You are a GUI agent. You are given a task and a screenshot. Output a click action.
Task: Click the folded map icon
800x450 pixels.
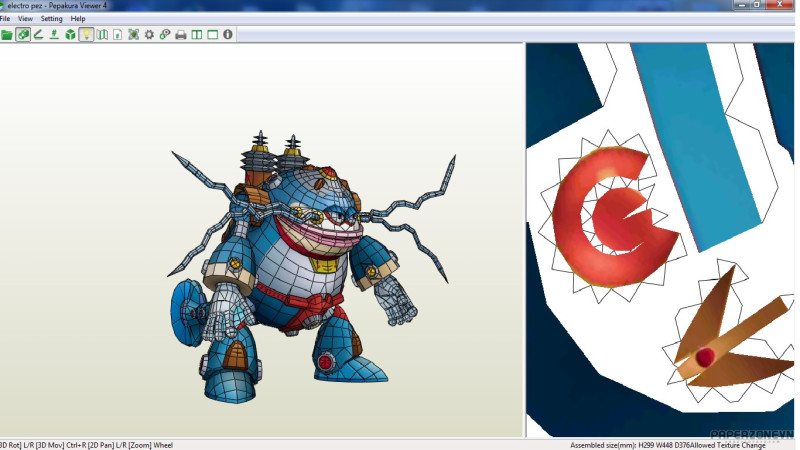pyautogui.click(x=102, y=35)
